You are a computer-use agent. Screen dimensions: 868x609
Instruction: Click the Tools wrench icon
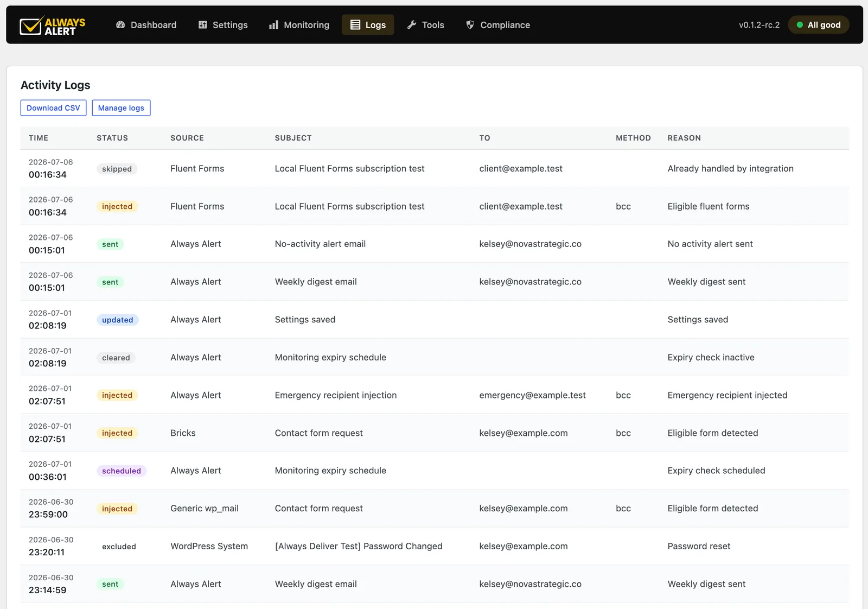tap(412, 25)
